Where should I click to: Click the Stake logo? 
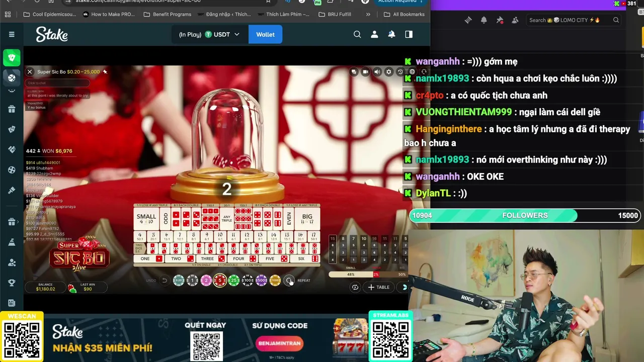52,34
